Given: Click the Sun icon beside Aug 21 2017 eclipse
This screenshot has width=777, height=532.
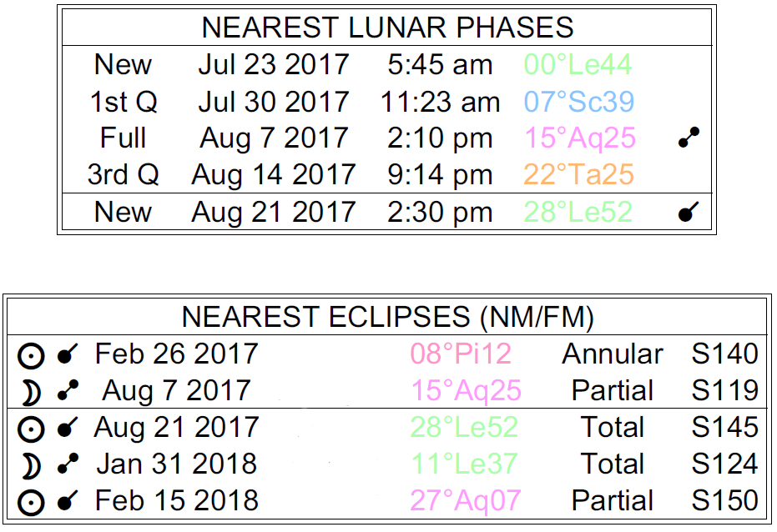Looking at the screenshot, I should coord(30,429).
